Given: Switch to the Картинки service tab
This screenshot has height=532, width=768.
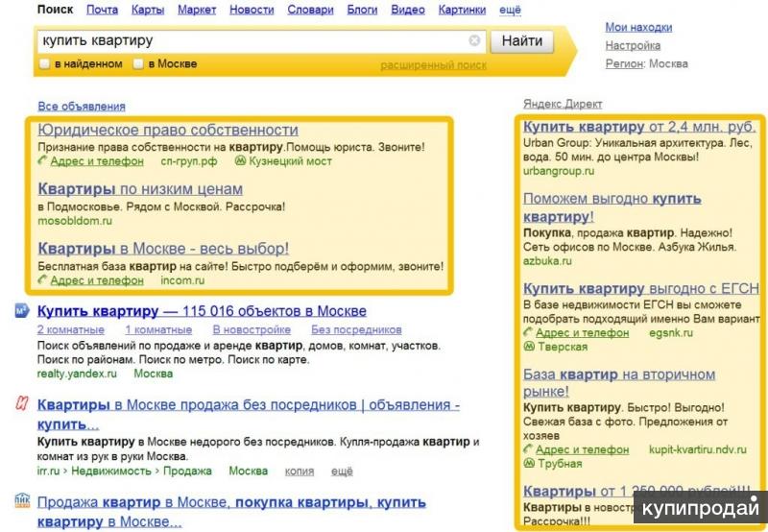Looking at the screenshot, I should 462,10.
